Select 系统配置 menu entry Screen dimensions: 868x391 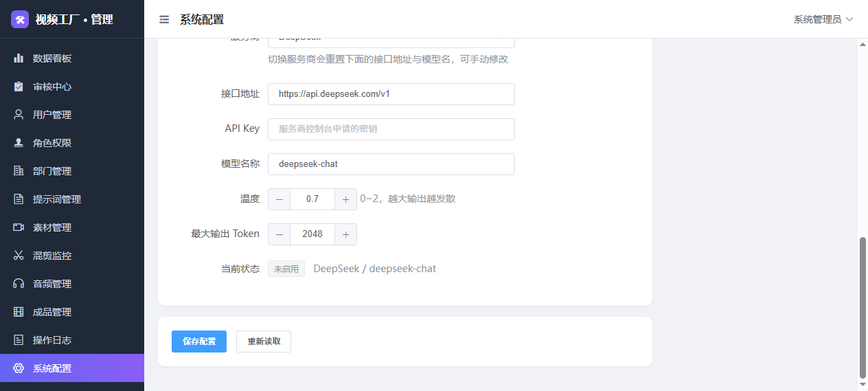tap(72, 368)
